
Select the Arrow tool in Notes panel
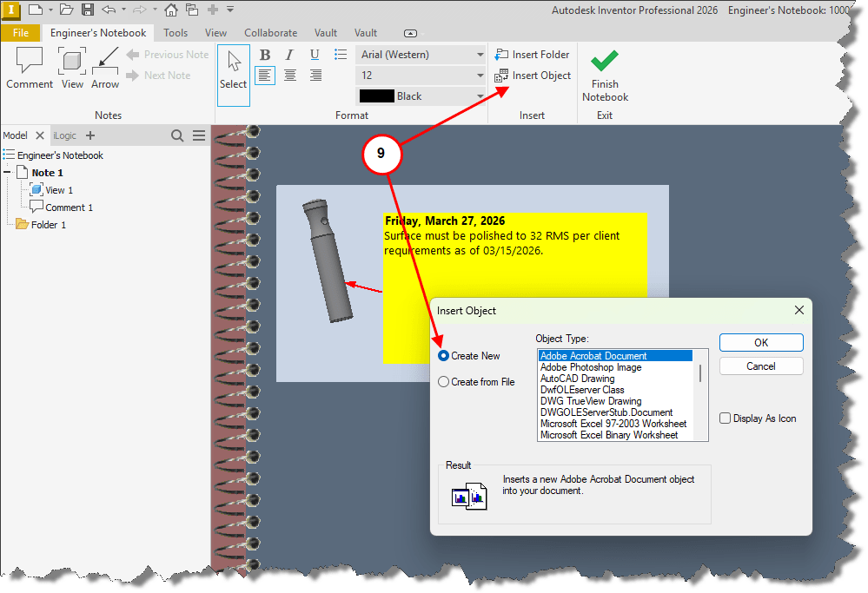[105, 68]
